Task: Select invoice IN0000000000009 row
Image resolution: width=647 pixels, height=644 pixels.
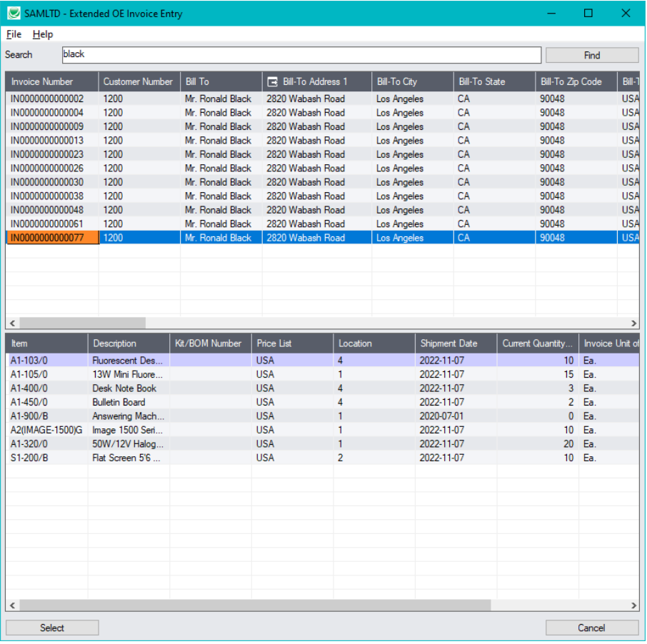Action: [322, 126]
